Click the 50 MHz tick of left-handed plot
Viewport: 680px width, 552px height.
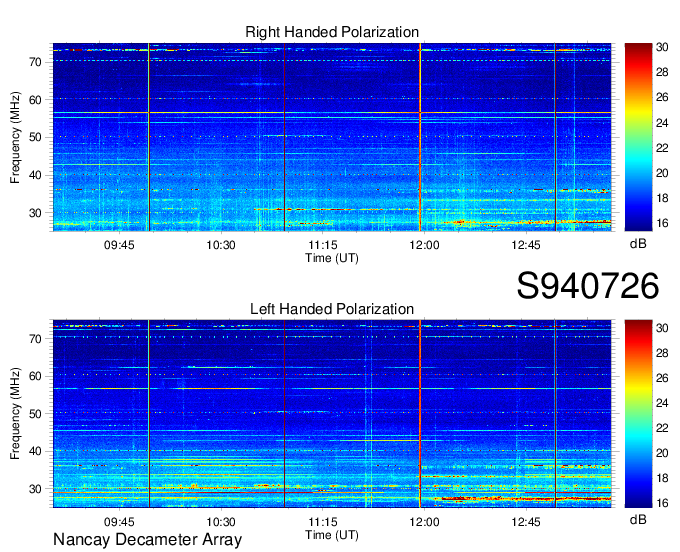pos(36,414)
